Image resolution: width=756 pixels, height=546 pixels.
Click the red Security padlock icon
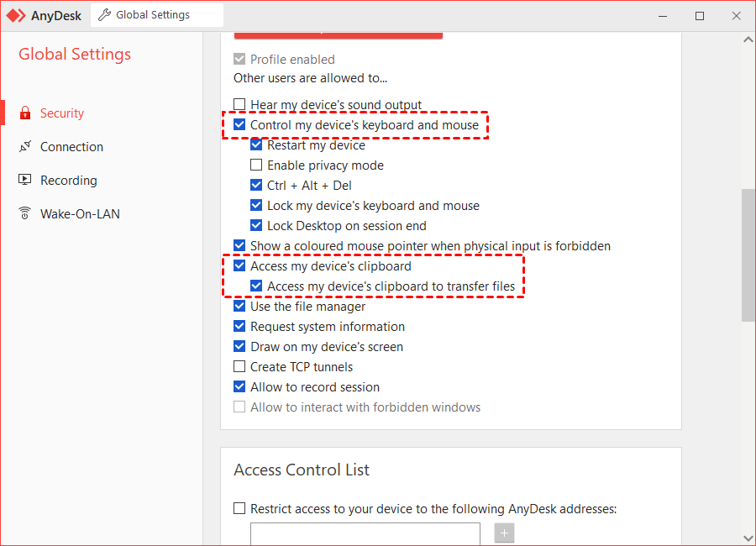[24, 113]
